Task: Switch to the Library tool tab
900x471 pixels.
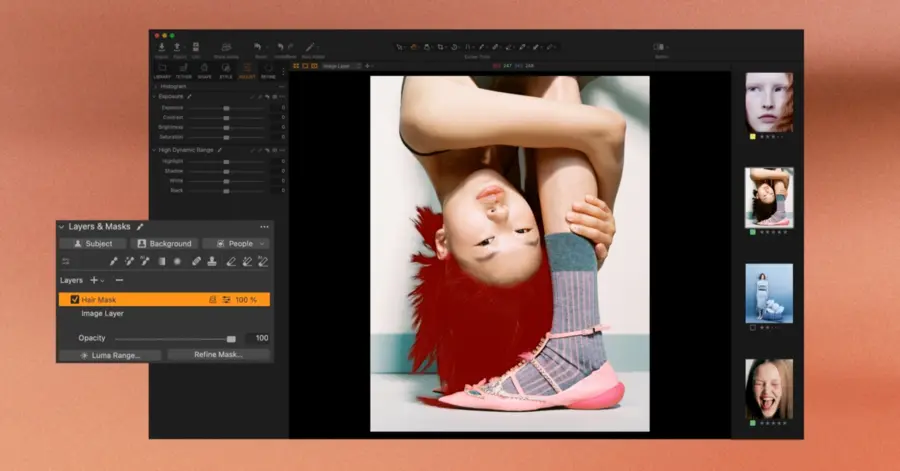Action: coord(162,71)
